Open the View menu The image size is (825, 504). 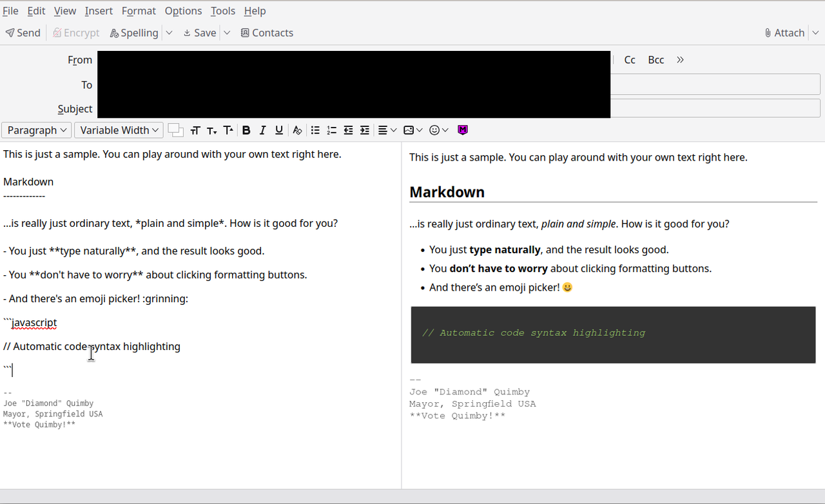coord(65,11)
